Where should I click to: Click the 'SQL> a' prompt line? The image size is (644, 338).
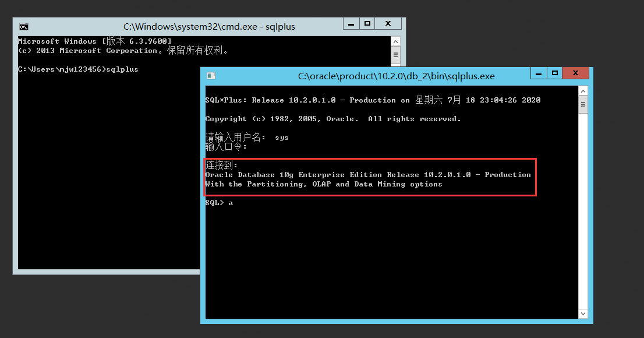point(219,203)
